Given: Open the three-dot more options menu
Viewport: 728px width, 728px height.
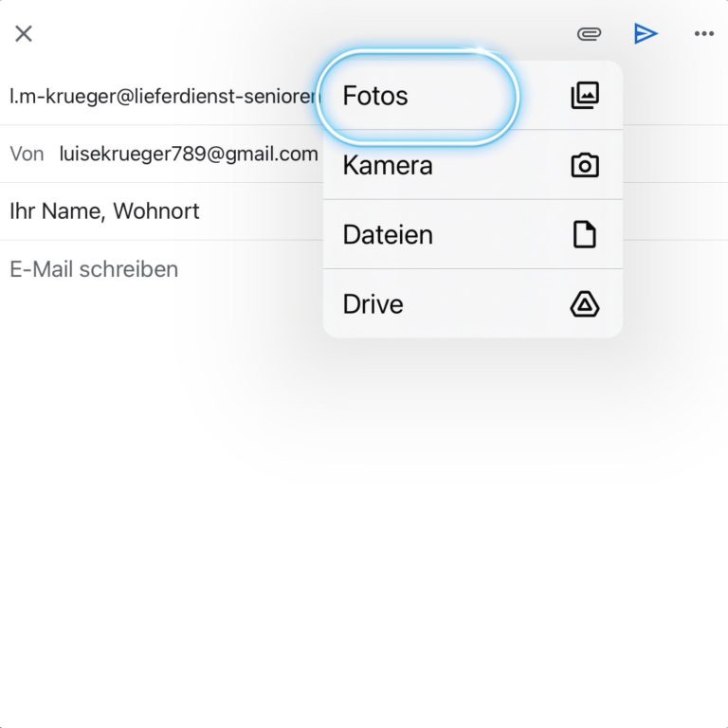Looking at the screenshot, I should [x=703, y=34].
